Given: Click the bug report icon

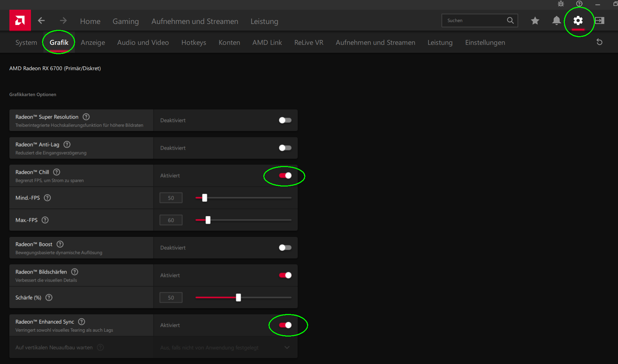Looking at the screenshot, I should click(x=561, y=4).
